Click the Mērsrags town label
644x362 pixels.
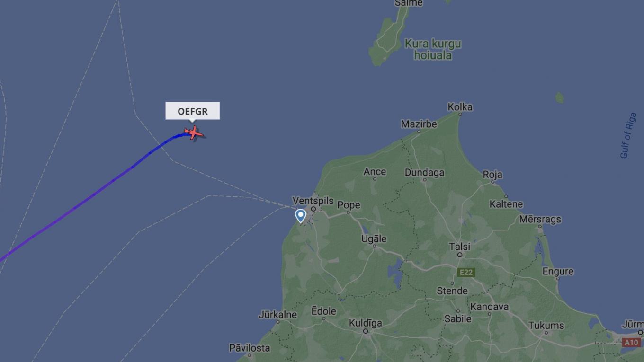(x=540, y=219)
